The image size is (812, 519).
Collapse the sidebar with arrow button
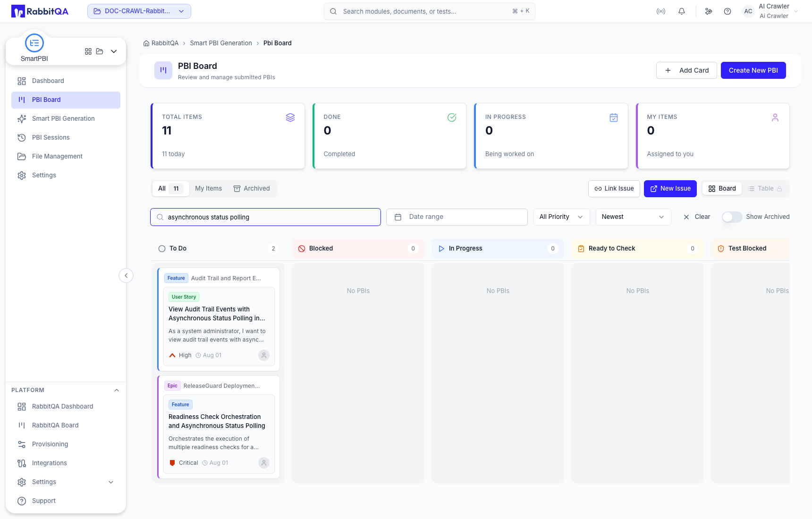(126, 276)
